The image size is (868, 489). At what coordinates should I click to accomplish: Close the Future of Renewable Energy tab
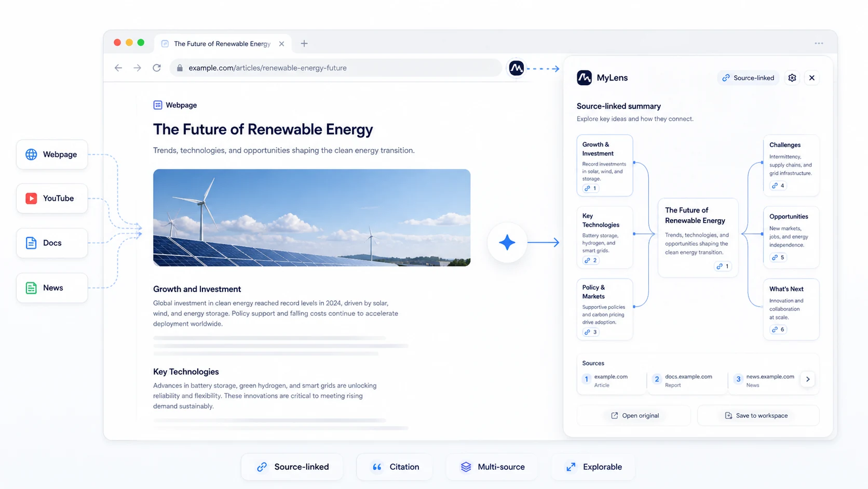[281, 44]
